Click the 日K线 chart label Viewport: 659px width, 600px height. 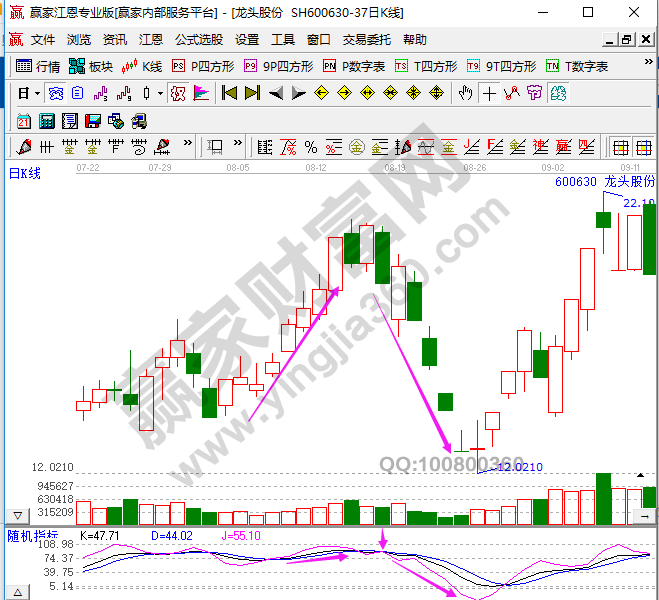point(25,173)
